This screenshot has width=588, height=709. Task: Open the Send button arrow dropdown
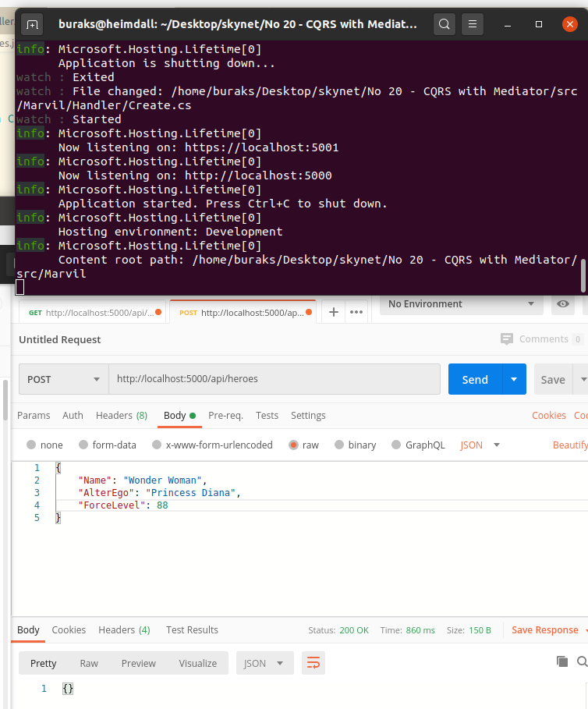[513, 379]
